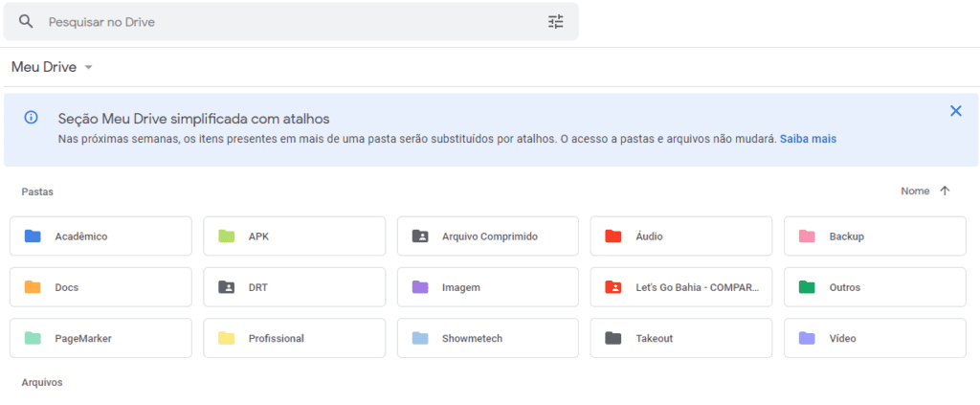
Task: Select the Arquivo Comprimido folder name
Action: coord(490,236)
